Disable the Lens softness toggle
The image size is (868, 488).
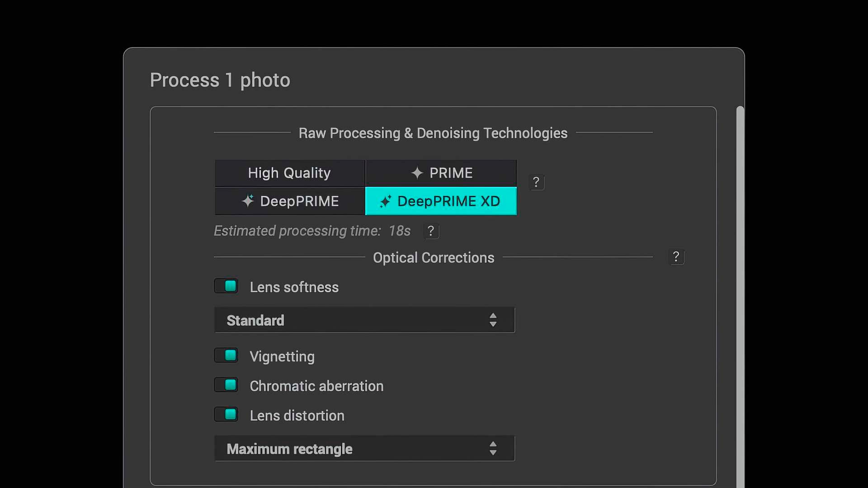[226, 286]
